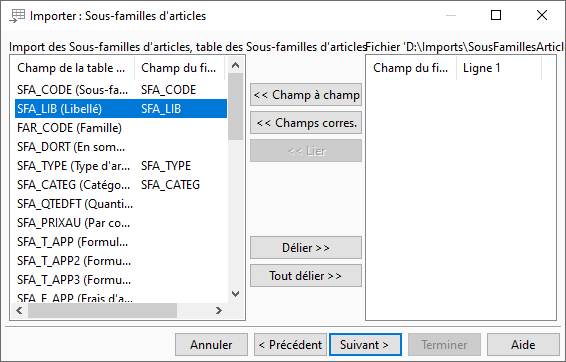Viewport: 566px width, 362px height.
Task: Click the '<< Champ à champ' button
Action: 306,95
